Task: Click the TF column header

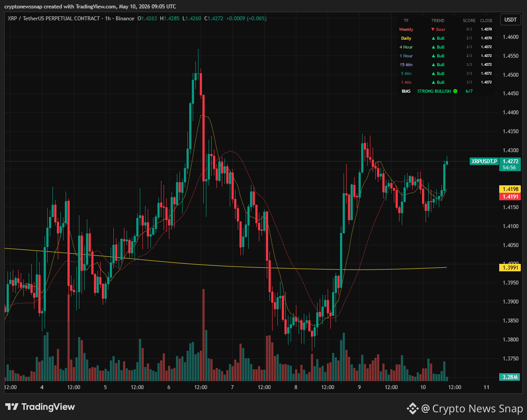Action: click(x=406, y=20)
